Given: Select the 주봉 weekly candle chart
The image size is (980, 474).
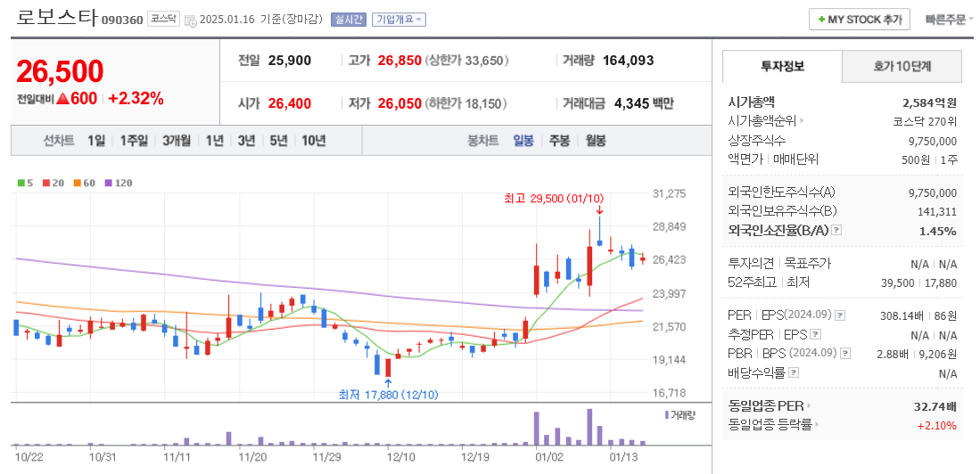Looking at the screenshot, I should [559, 141].
